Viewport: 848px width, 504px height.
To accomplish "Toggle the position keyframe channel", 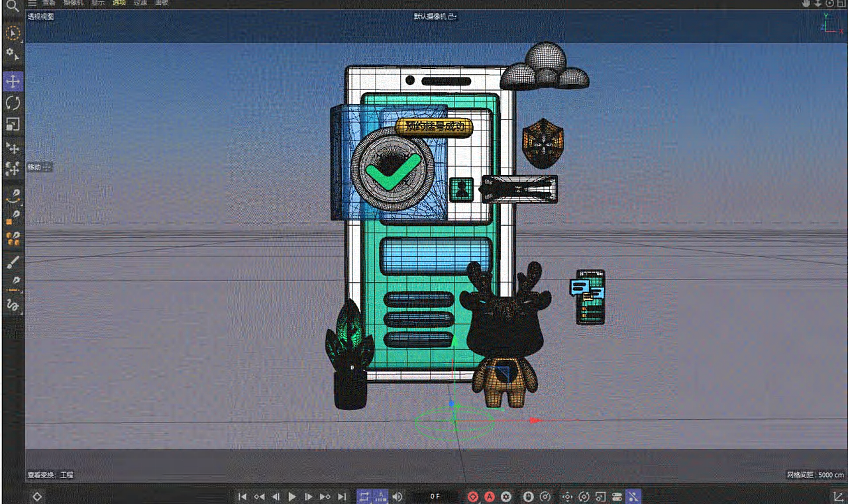I will pyautogui.click(x=567, y=497).
